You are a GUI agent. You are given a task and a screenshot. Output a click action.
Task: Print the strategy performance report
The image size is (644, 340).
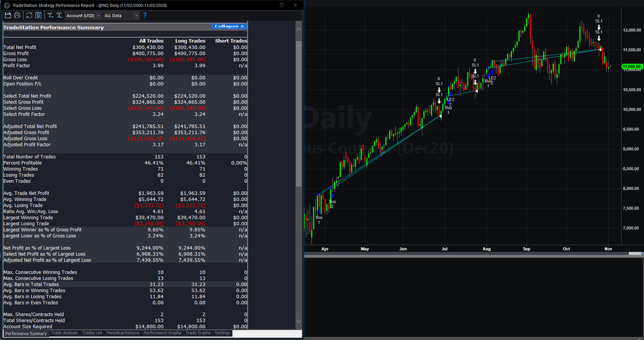click(17, 15)
